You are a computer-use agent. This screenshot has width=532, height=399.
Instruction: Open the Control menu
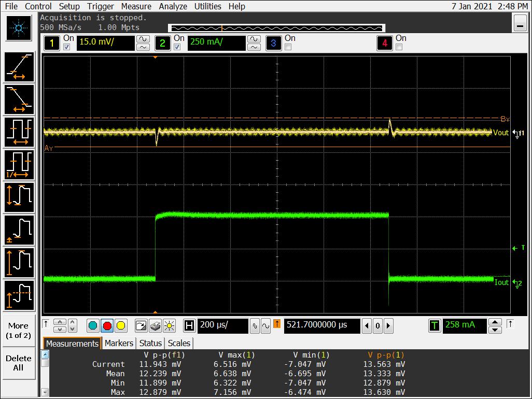pos(38,6)
